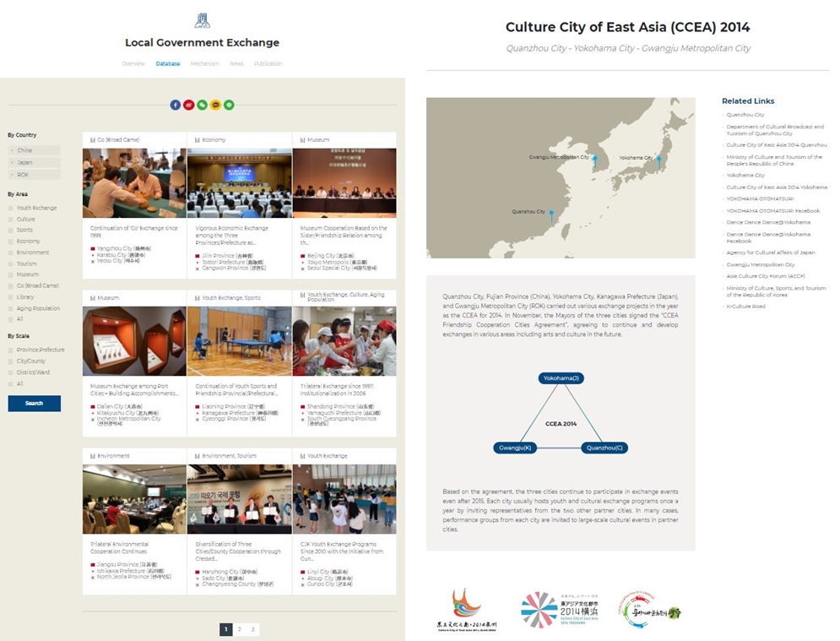Click the category icon beside Go (Broad Game)
This screenshot has height=641, width=840.
(93, 140)
